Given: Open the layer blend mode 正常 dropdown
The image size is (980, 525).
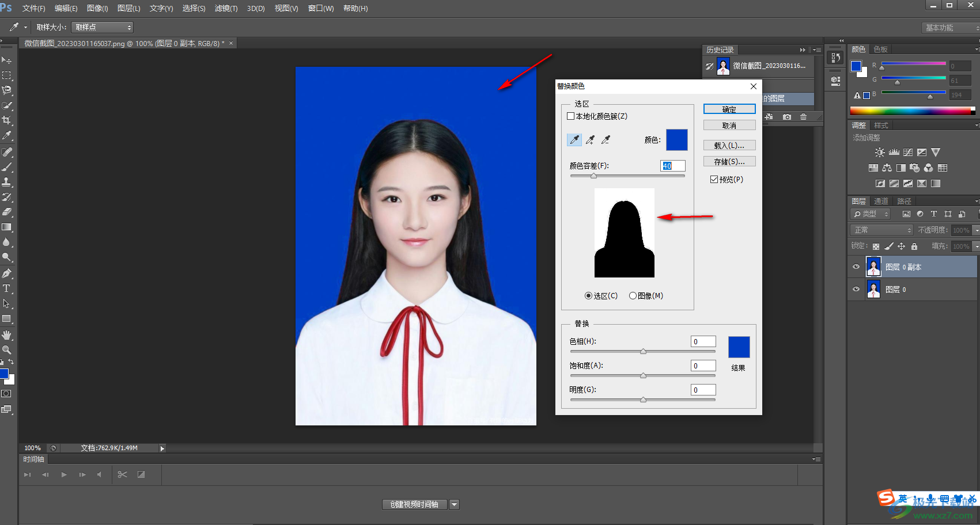Looking at the screenshot, I should pyautogui.click(x=881, y=230).
